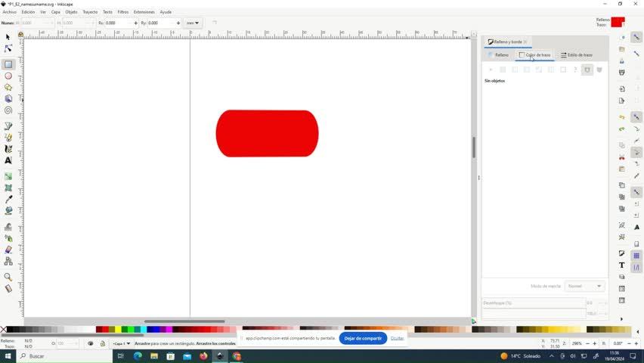Click the Dejar de compartir button
This screenshot has height=363, width=644.
pyautogui.click(x=363, y=338)
